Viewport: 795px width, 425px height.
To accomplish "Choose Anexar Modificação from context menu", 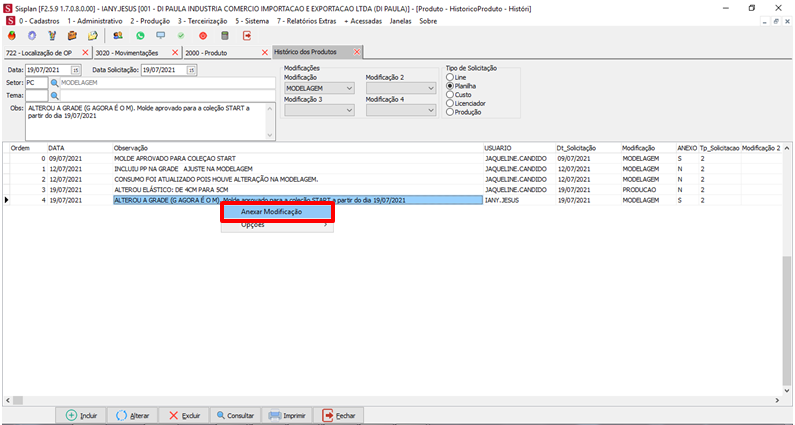I will pyautogui.click(x=277, y=212).
